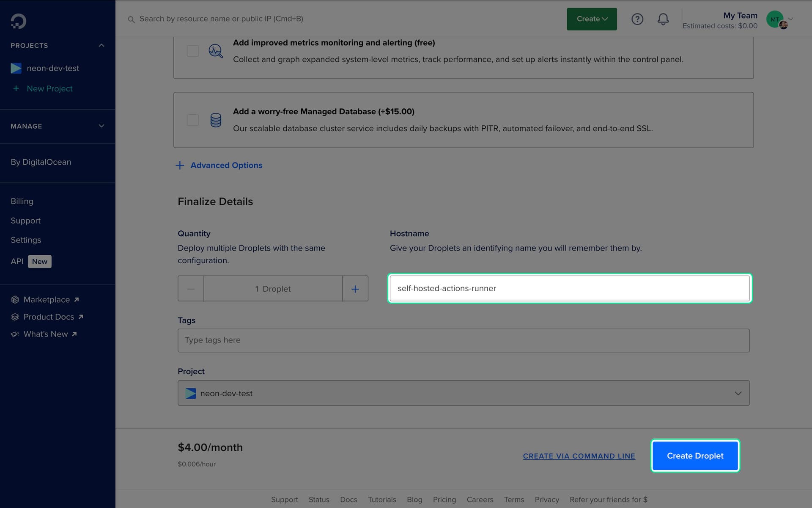Click the tags input field
This screenshot has width=812, height=508.
coord(463,340)
